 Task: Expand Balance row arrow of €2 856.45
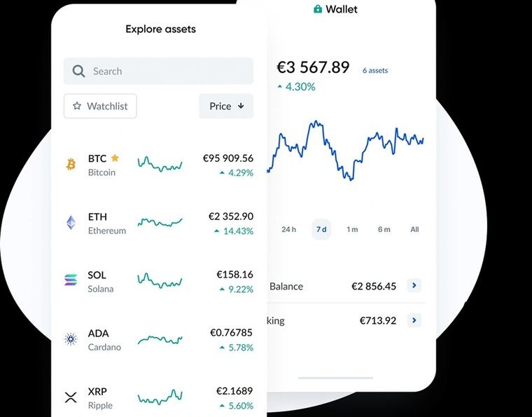tap(414, 285)
